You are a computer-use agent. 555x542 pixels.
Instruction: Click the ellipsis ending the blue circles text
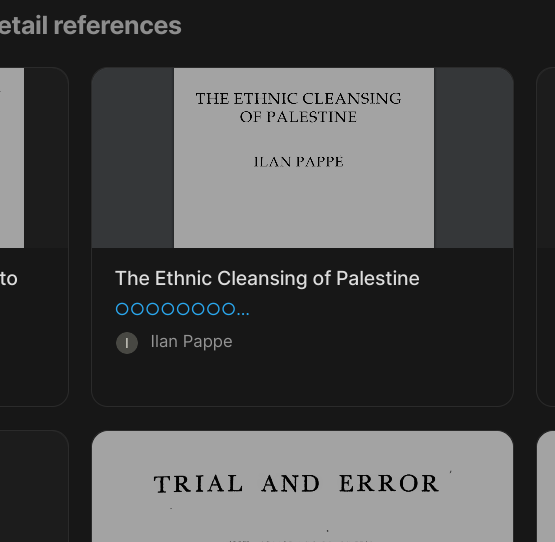coord(243,312)
